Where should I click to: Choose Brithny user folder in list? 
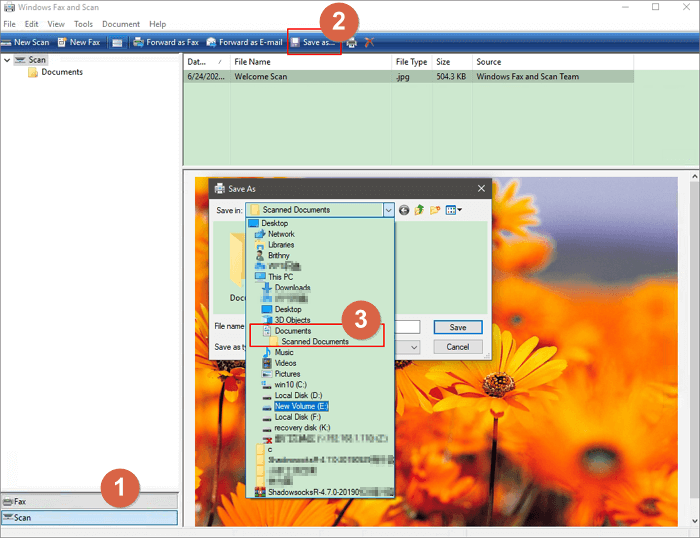click(272, 255)
